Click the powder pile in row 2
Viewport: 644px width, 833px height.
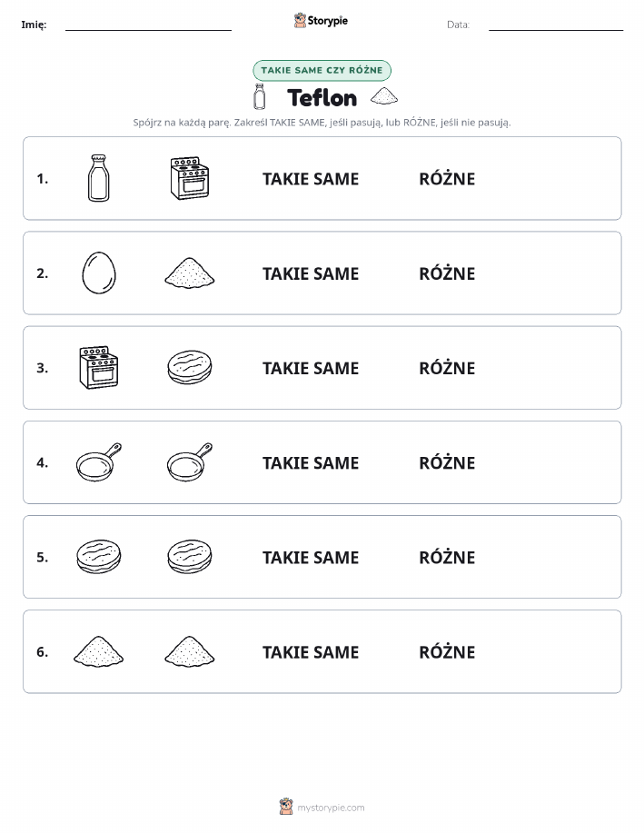click(190, 273)
